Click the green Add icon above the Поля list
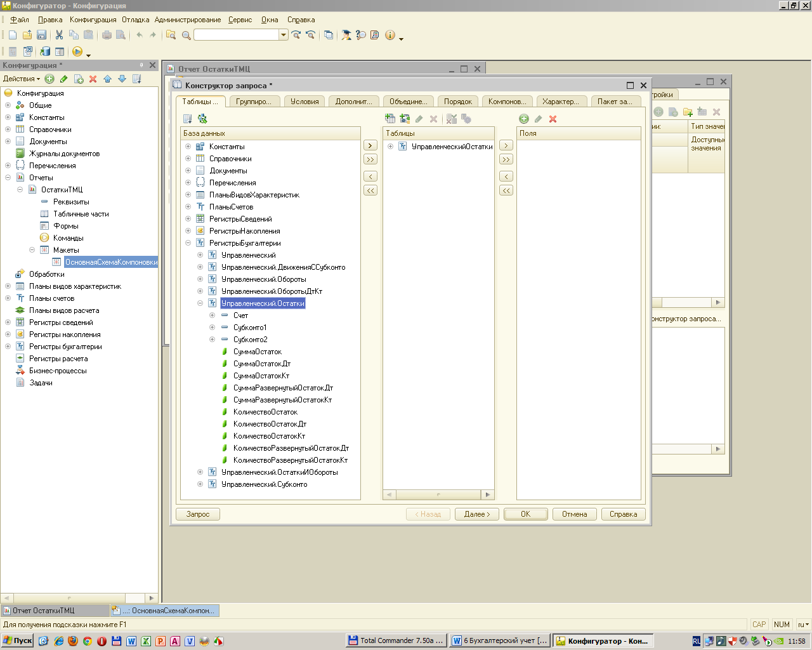The width and height of the screenshot is (812, 650). click(524, 119)
